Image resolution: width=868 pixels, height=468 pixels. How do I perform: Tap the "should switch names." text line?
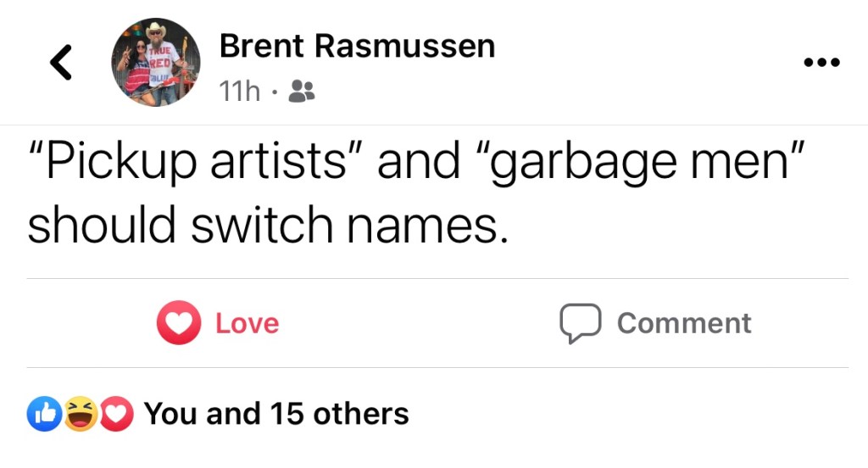click(268, 226)
